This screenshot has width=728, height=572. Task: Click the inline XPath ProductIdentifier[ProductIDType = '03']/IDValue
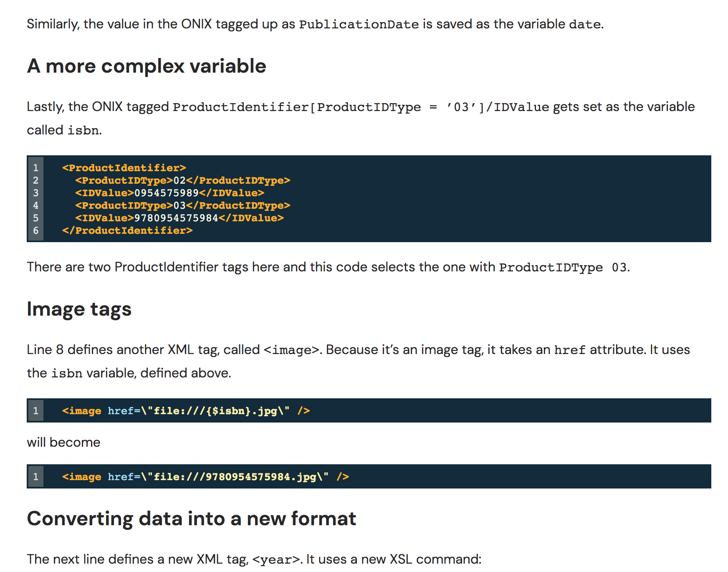[x=361, y=107]
